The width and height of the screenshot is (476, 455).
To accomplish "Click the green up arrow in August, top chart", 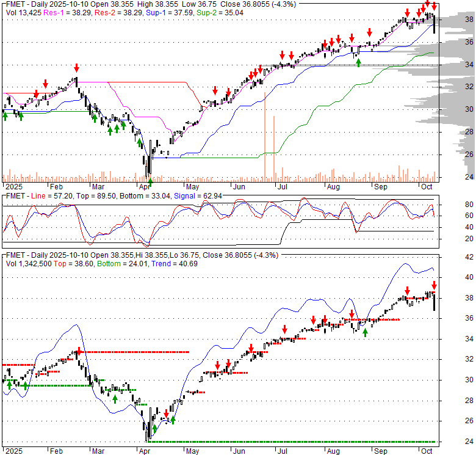I will point(358,62).
